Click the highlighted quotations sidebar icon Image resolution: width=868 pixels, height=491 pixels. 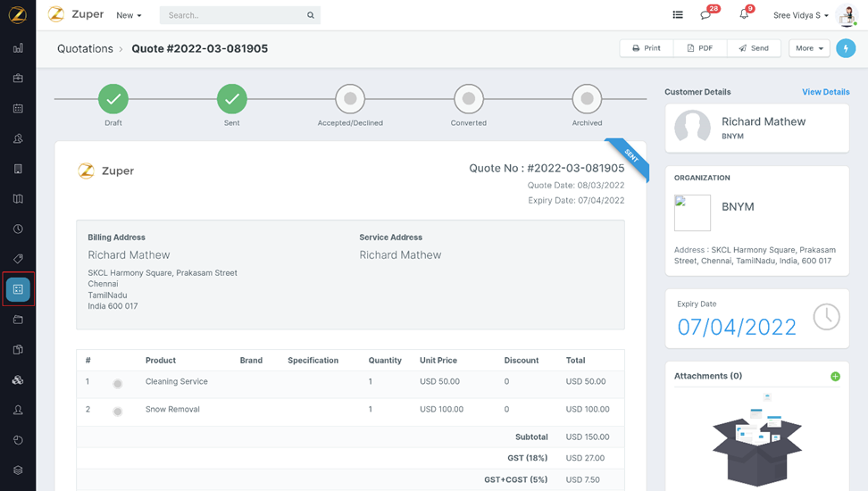click(x=18, y=289)
